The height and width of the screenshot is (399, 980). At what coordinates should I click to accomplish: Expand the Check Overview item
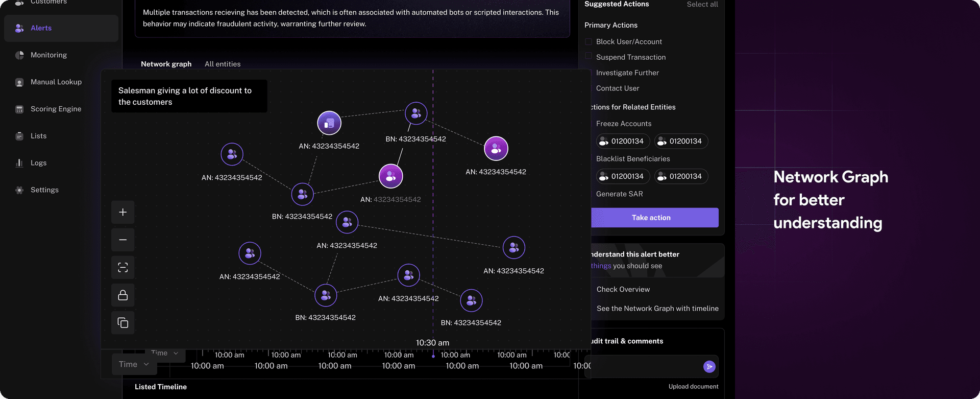pos(623,289)
